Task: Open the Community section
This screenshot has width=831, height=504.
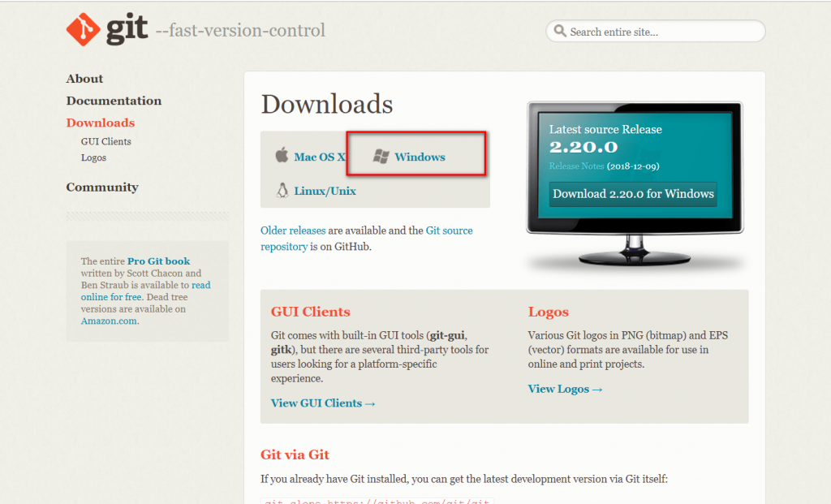Action: pos(102,187)
